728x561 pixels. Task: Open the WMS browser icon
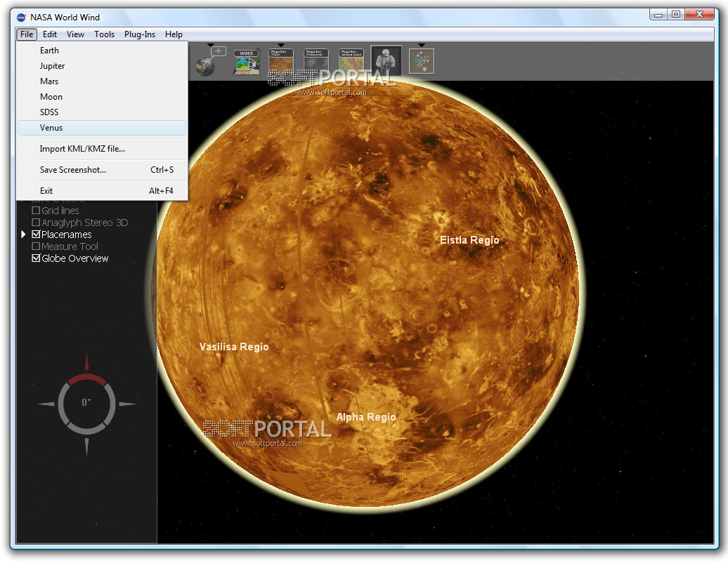[x=246, y=62]
